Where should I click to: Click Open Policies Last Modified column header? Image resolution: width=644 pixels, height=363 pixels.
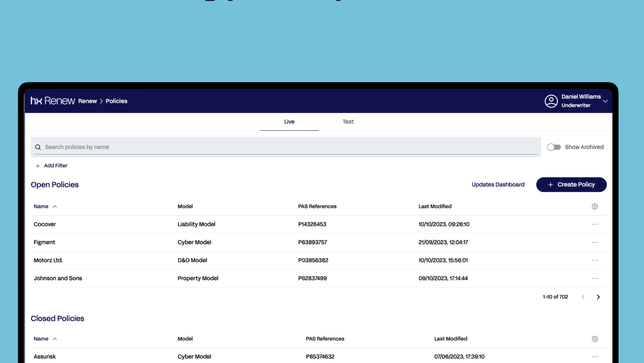tap(435, 206)
